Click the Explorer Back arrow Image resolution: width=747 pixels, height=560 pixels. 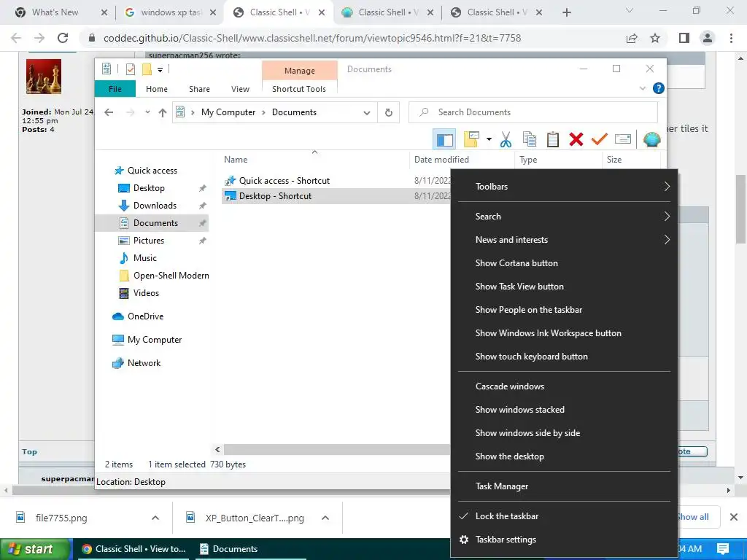(109, 112)
